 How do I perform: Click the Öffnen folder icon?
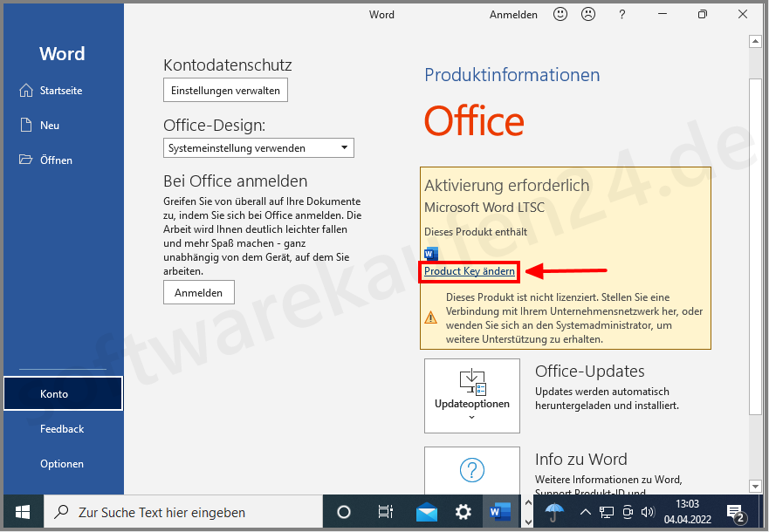[27, 160]
